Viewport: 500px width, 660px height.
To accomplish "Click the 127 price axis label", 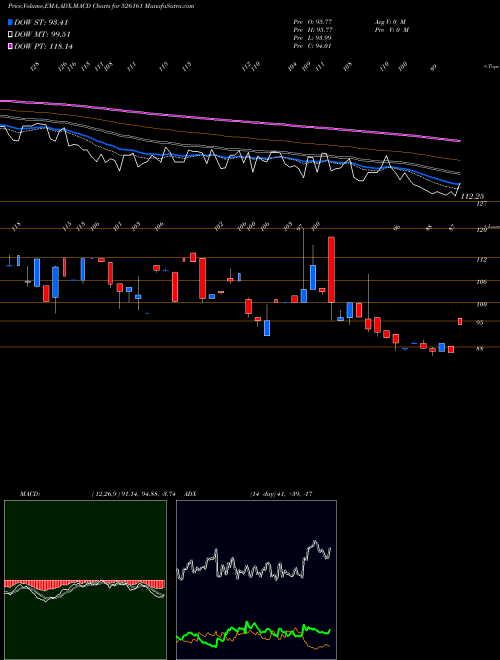I will (481, 204).
